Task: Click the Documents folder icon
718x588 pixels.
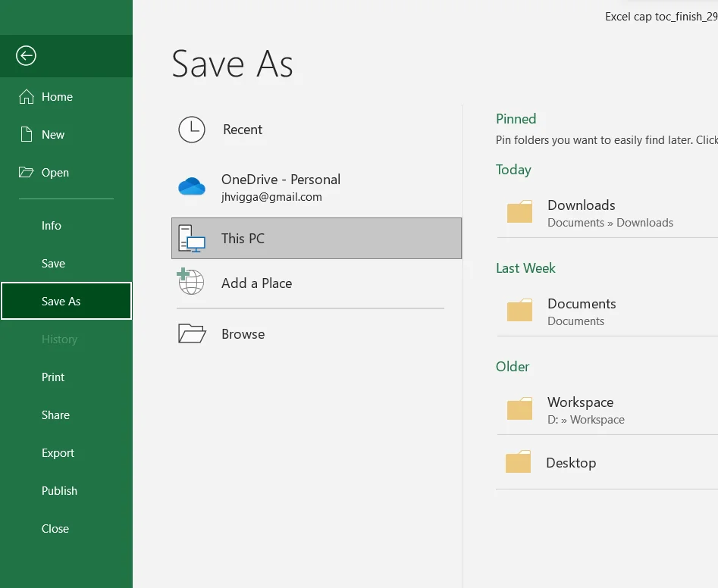Action: click(519, 310)
